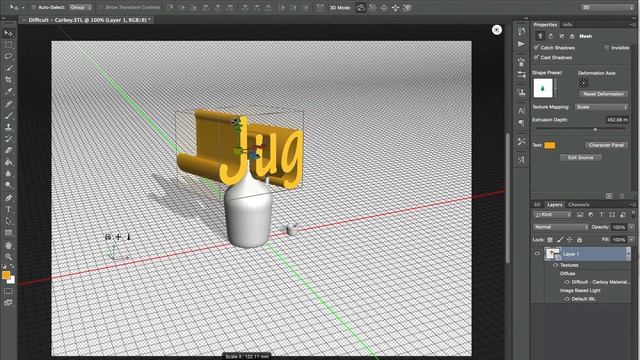Click the Scale 3D object mode icon

407,7
